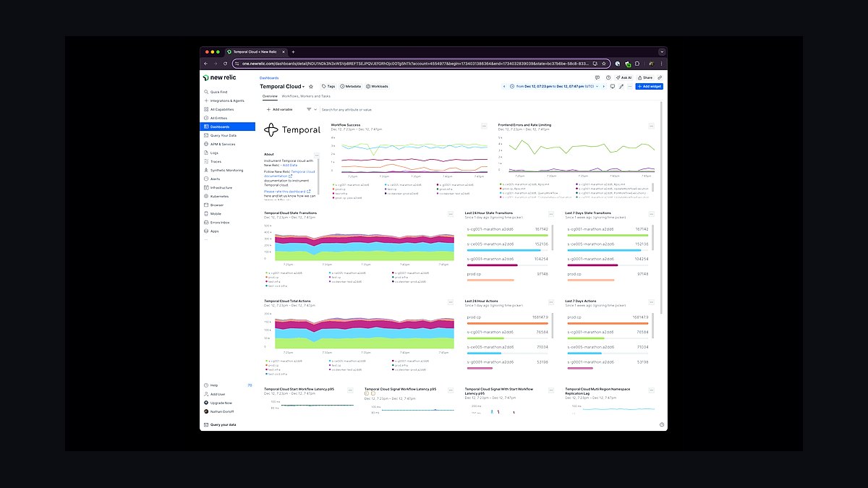Image resolution: width=868 pixels, height=488 pixels.
Task: Click Upgrade Now in the sidebar
Action: (228, 403)
